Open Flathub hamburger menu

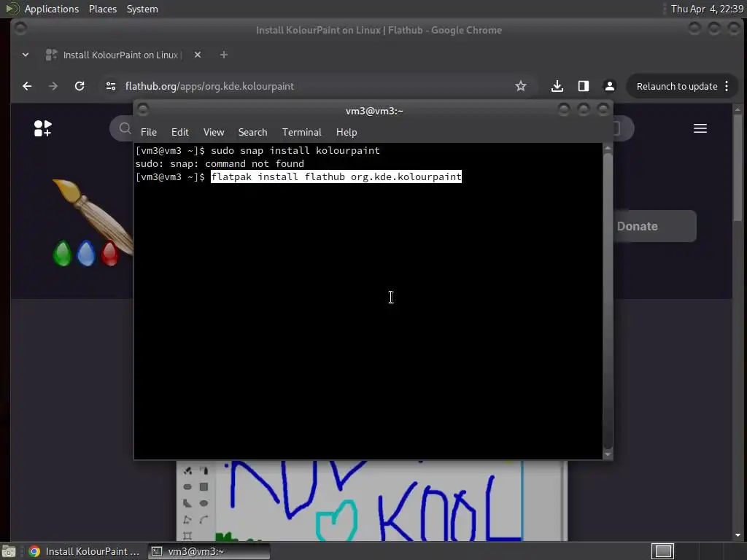[x=700, y=128]
